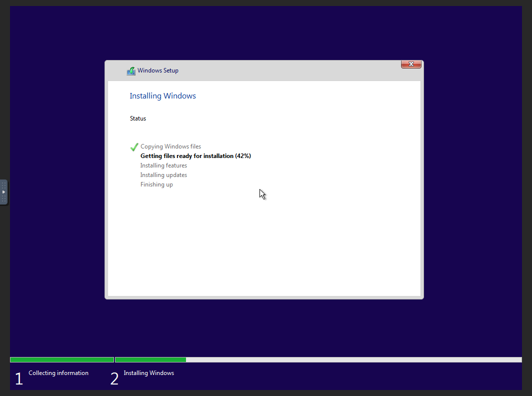This screenshot has width=532, height=396.
Task: Select the Collecting information stage label
Action: tap(58, 373)
